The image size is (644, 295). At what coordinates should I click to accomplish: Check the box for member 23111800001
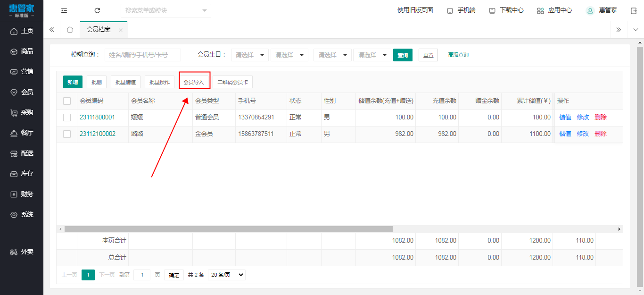point(67,118)
